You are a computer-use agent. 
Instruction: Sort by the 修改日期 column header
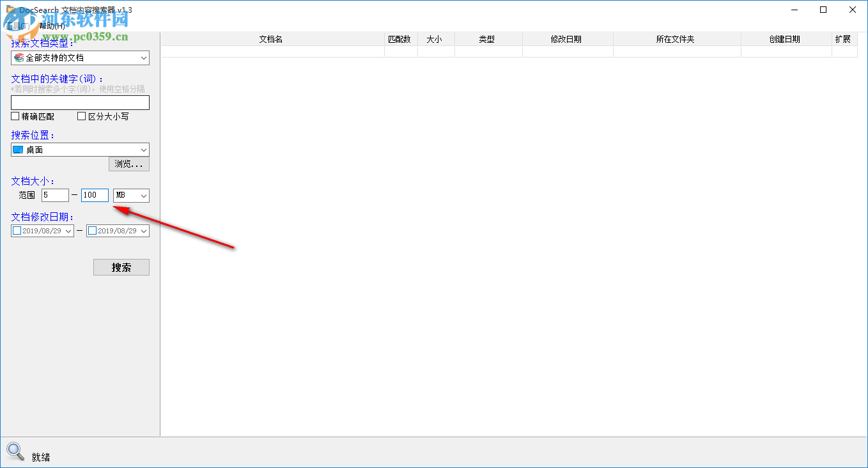pyautogui.click(x=568, y=39)
